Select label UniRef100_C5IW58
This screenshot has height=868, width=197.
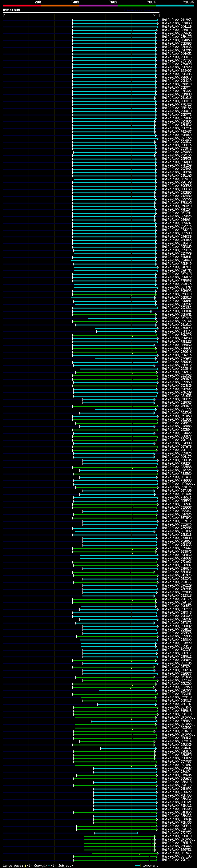[x=177, y=416]
